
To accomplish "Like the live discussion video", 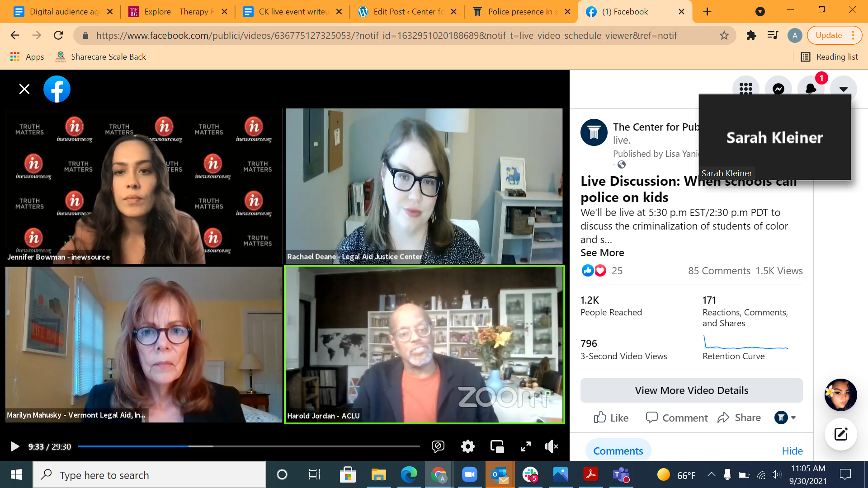I will coord(611,418).
